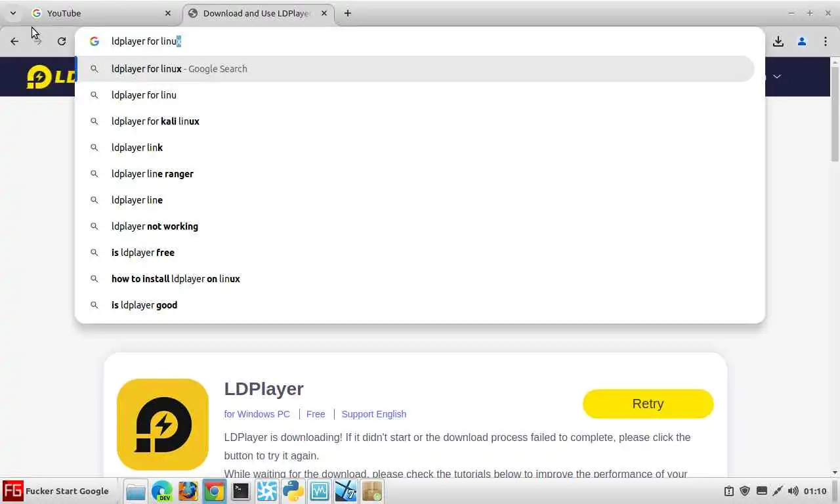Launch Python from the taskbar
This screenshot has height=504, width=840.
coord(293,491)
